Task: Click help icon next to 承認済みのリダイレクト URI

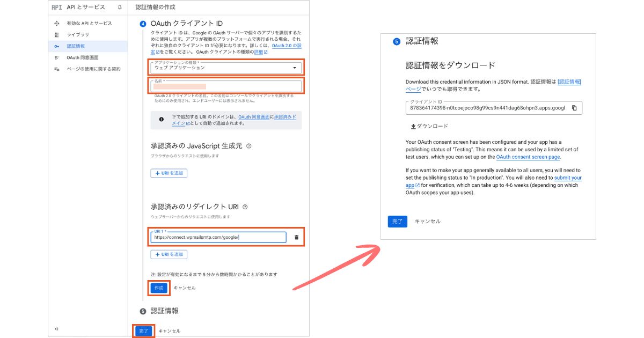Action: pyautogui.click(x=245, y=207)
